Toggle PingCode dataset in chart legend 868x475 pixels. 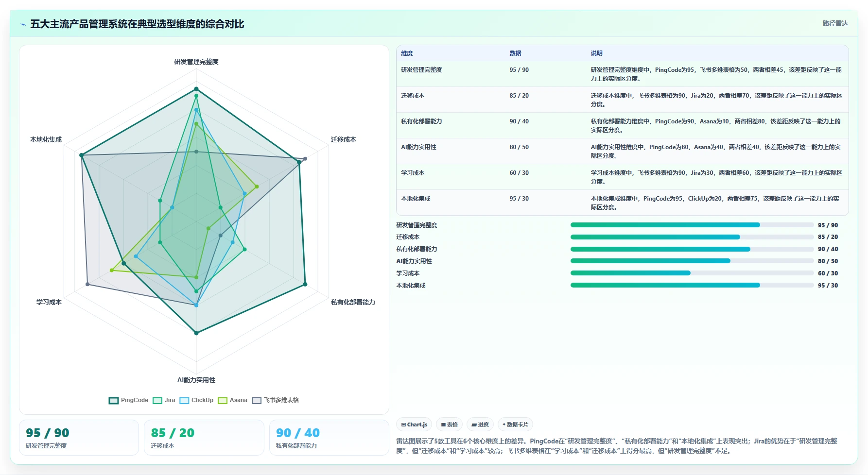click(128, 400)
